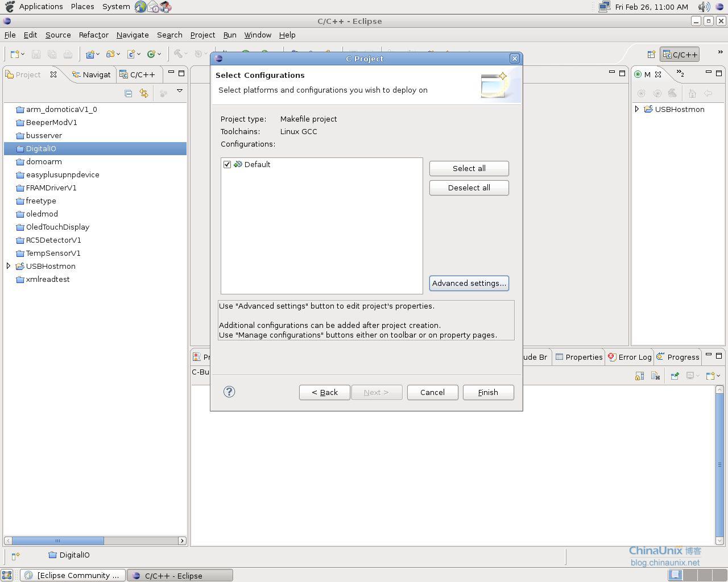
Task: Click the Project Explorer scrollbar right arrow
Action: point(183,541)
